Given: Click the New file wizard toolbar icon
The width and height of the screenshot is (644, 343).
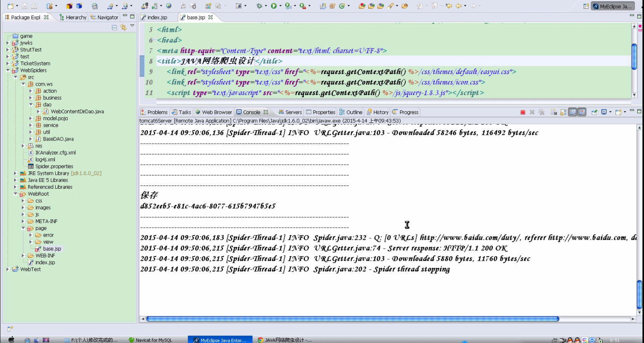Looking at the screenshot, I should [x=10, y=6].
